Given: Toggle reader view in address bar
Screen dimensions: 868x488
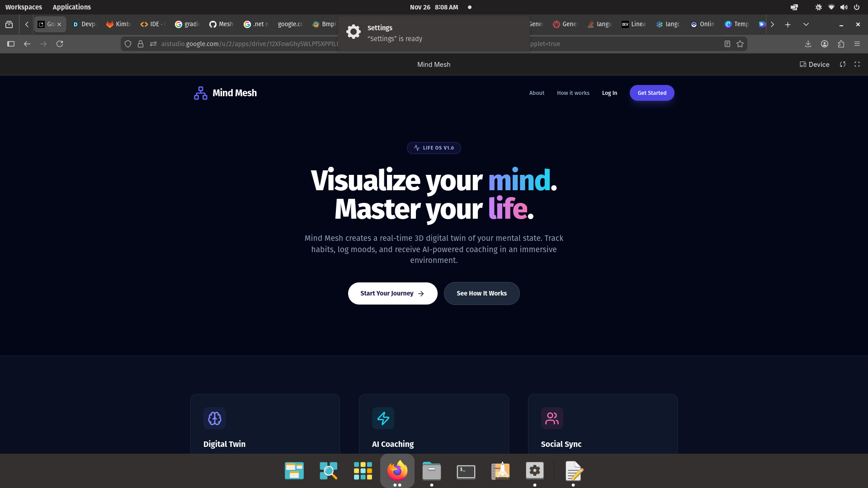Looking at the screenshot, I should [x=727, y=44].
